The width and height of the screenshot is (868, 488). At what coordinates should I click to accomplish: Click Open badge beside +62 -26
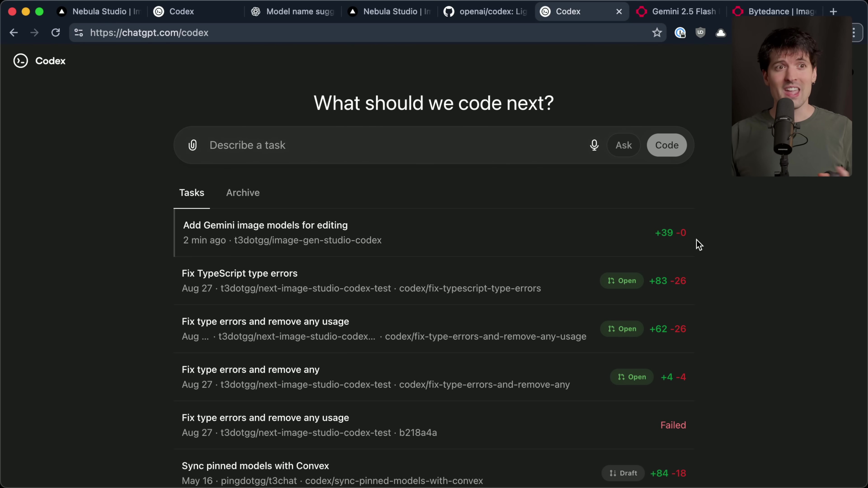tap(622, 329)
